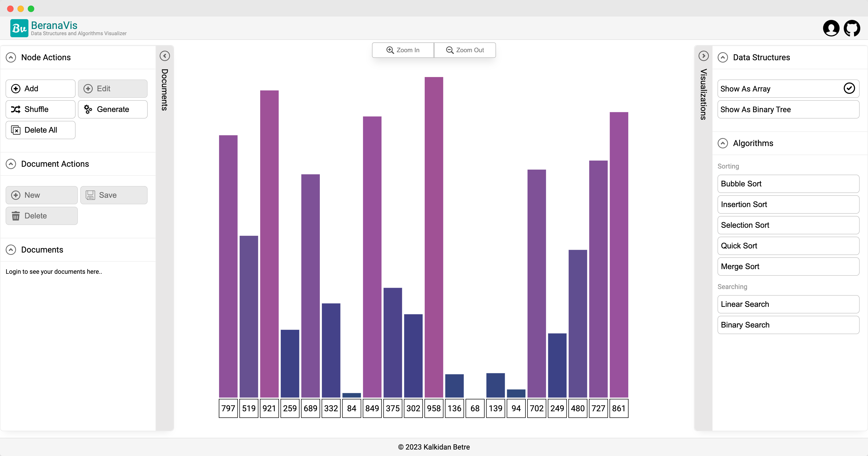Screen dimensions: 868x456
Task: Create a New document
Action: (41, 195)
